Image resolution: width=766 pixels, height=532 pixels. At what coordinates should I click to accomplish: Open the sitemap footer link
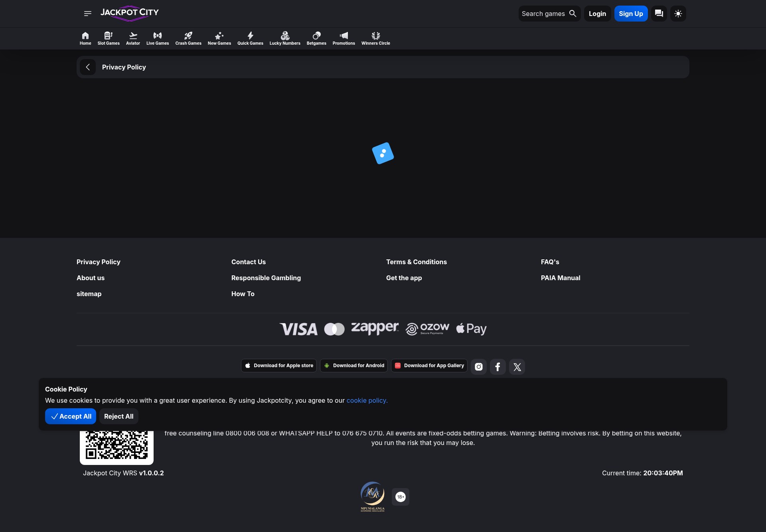[x=89, y=294]
